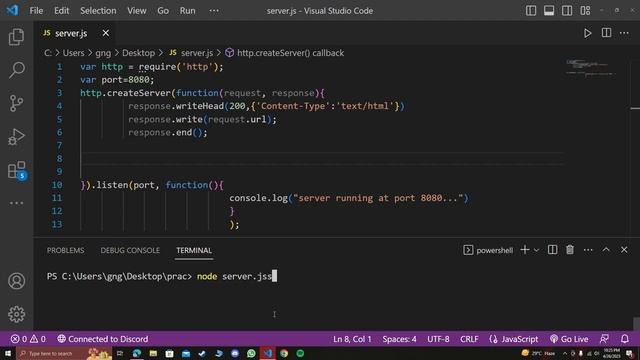This screenshot has width=640, height=360.
Task: Open the Run and Debug view
Action: [16, 137]
